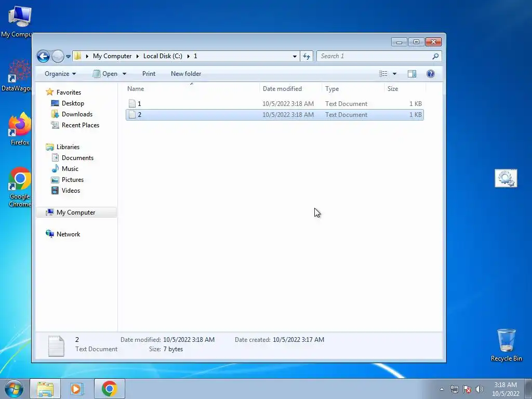Screen dimensions: 532x399
Task: Open the Organize menu
Action: pos(60,74)
